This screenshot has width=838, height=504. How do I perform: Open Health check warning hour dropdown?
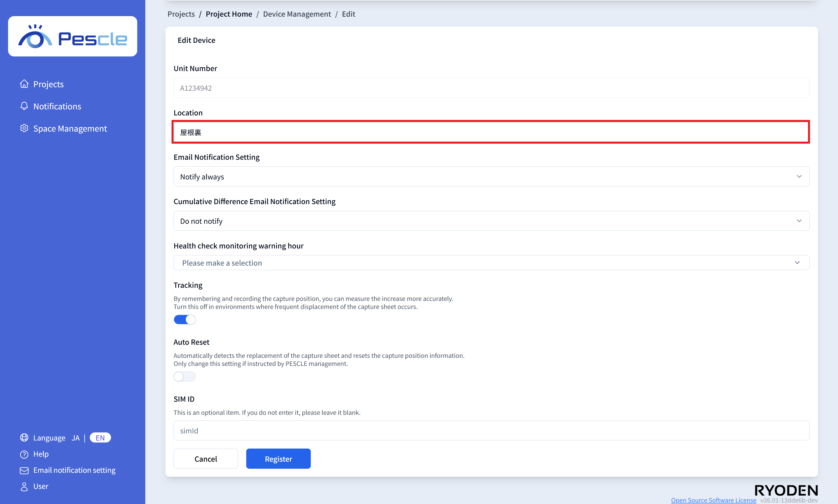coord(491,263)
